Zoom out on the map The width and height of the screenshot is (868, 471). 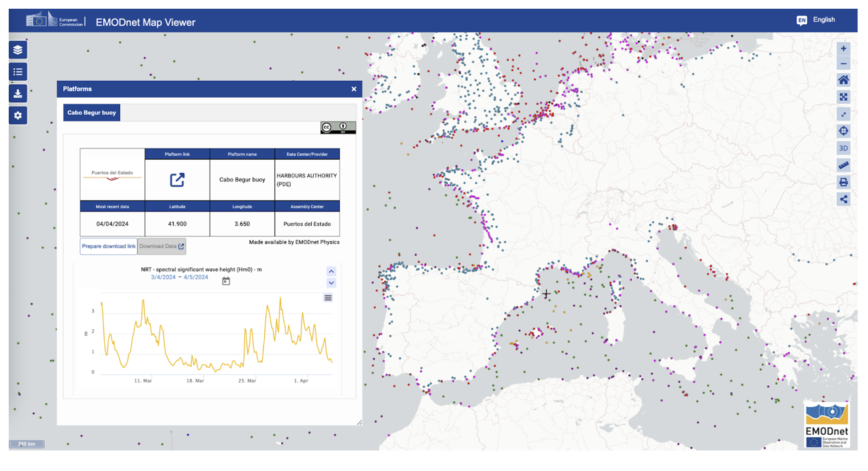843,64
